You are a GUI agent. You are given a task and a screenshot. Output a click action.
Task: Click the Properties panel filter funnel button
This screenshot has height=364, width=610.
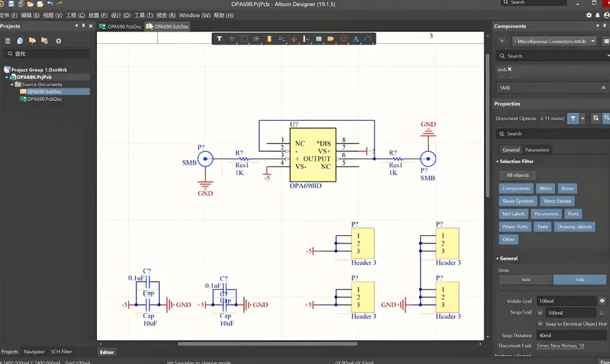pyautogui.click(x=573, y=118)
